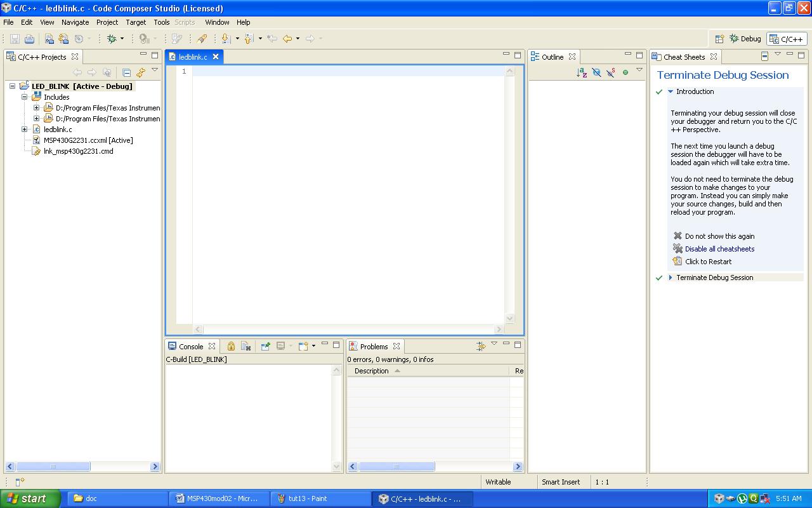Click the MSP430G2231.ccxml file icon
The width and height of the screenshot is (812, 508).
coord(37,140)
